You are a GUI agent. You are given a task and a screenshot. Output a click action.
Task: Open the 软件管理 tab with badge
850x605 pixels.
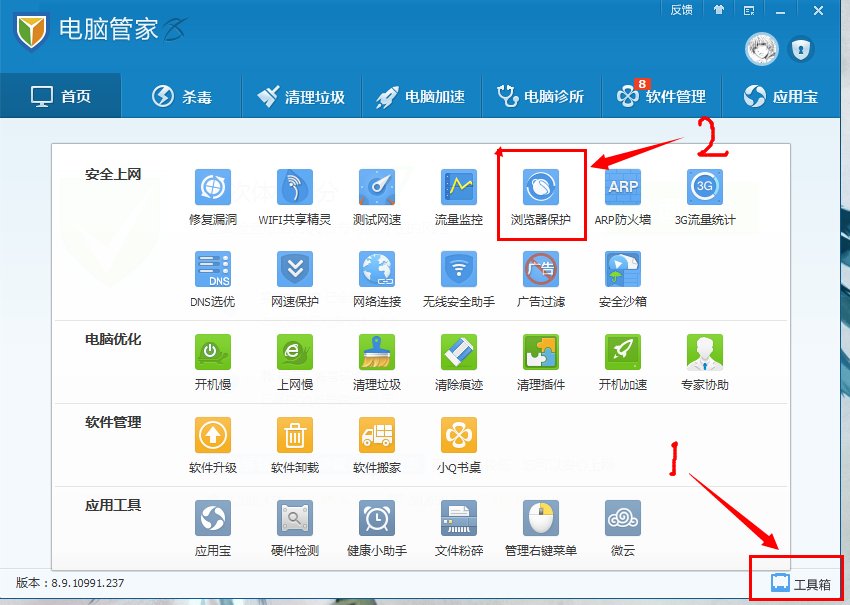click(x=662, y=95)
